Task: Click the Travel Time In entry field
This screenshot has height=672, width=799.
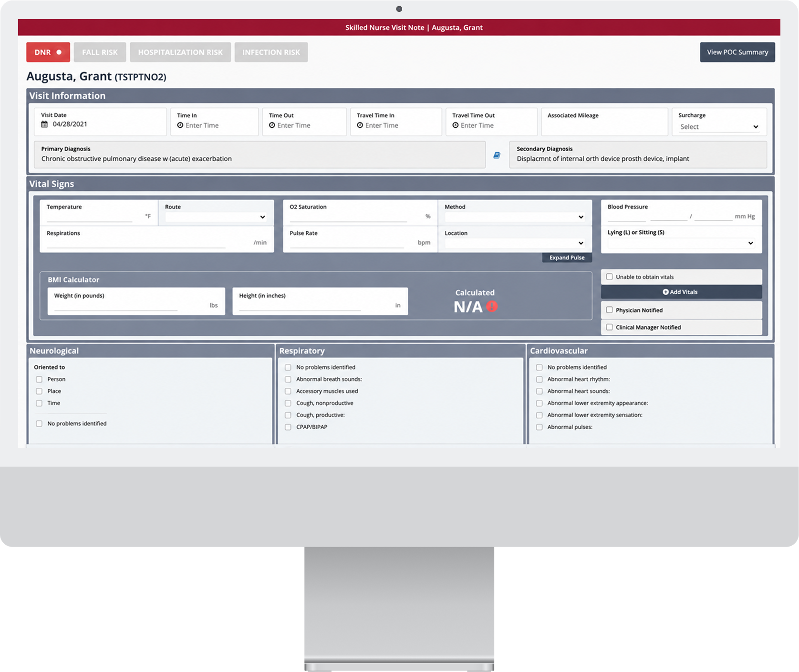Action: coord(396,122)
